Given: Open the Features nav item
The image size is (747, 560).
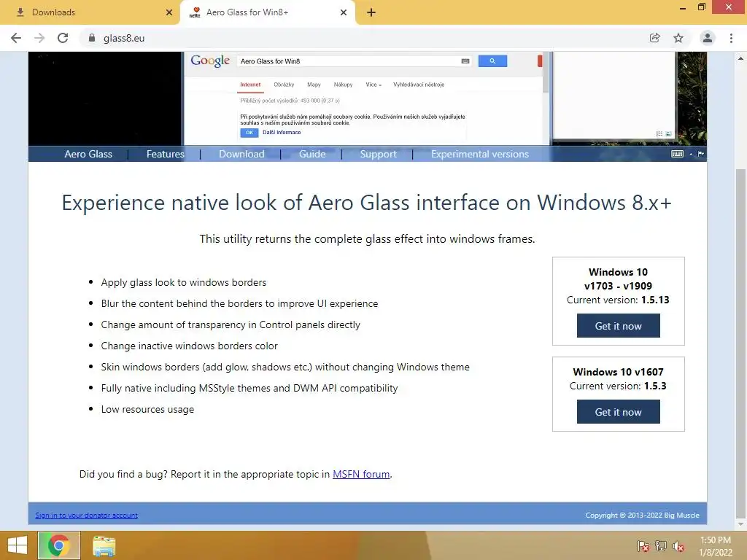Looking at the screenshot, I should 166,154.
